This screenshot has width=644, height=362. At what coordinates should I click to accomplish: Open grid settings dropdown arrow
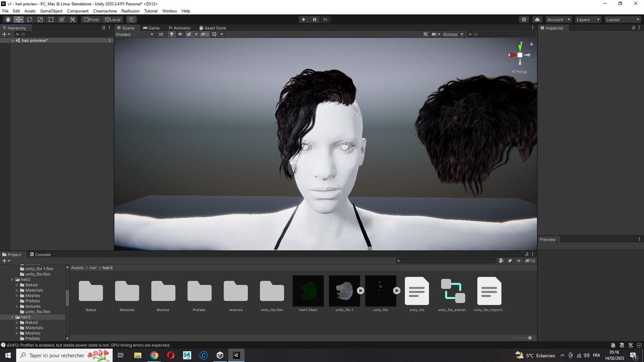pyautogui.click(x=222, y=34)
